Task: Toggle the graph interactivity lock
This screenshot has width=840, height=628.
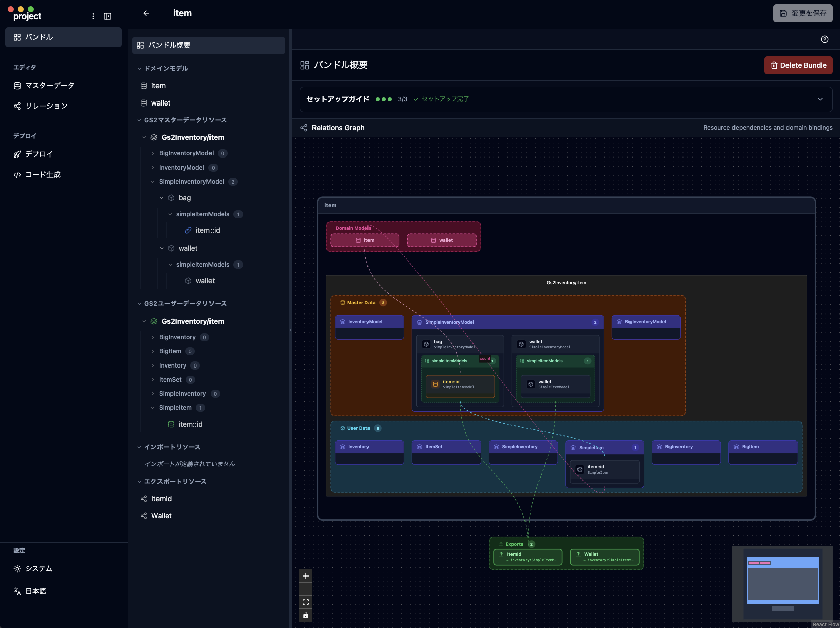Action: [305, 615]
